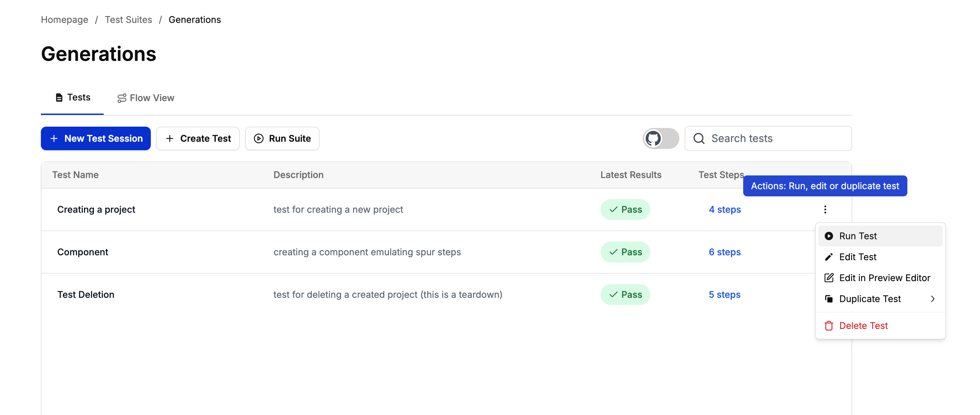980x415 pixels.
Task: Toggle the GitHub integration switch
Action: coord(660,138)
